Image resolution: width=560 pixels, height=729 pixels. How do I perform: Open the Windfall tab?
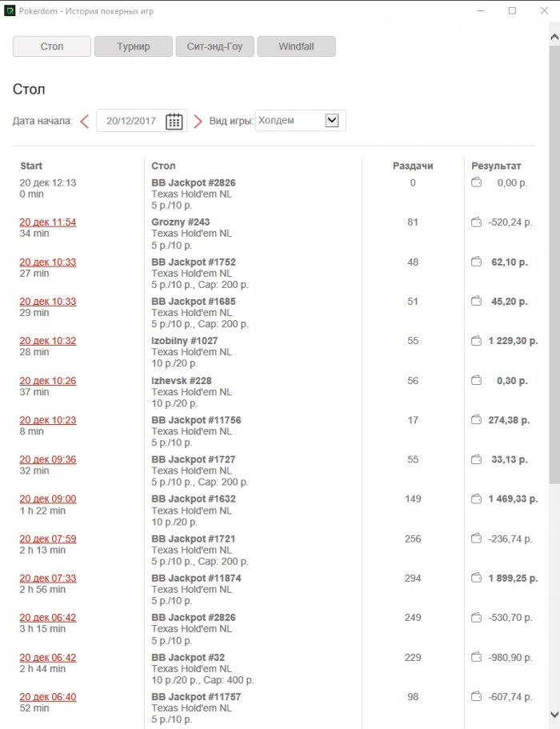tap(296, 46)
